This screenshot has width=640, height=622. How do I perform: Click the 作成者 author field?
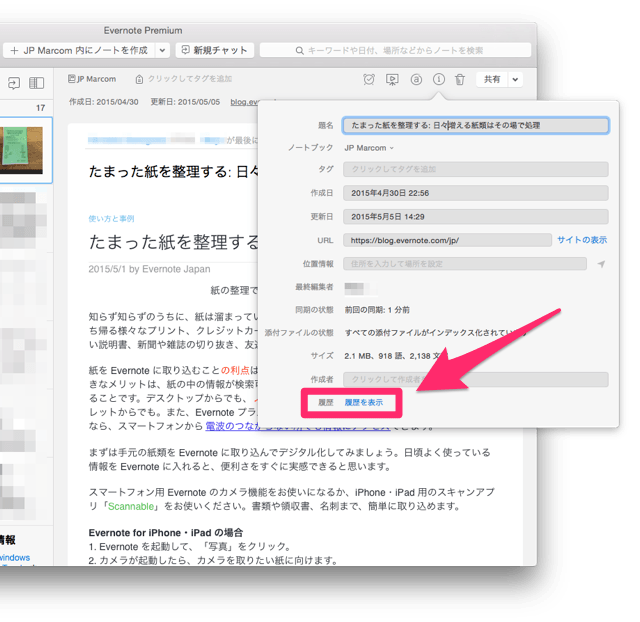(x=476, y=379)
